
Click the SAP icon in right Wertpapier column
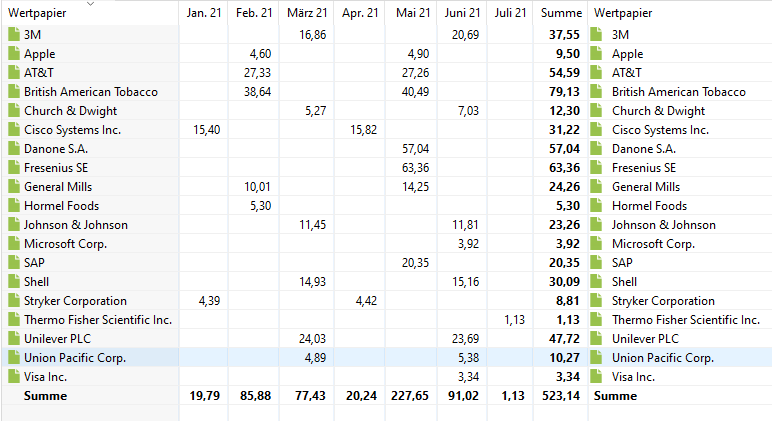pyautogui.click(x=596, y=262)
